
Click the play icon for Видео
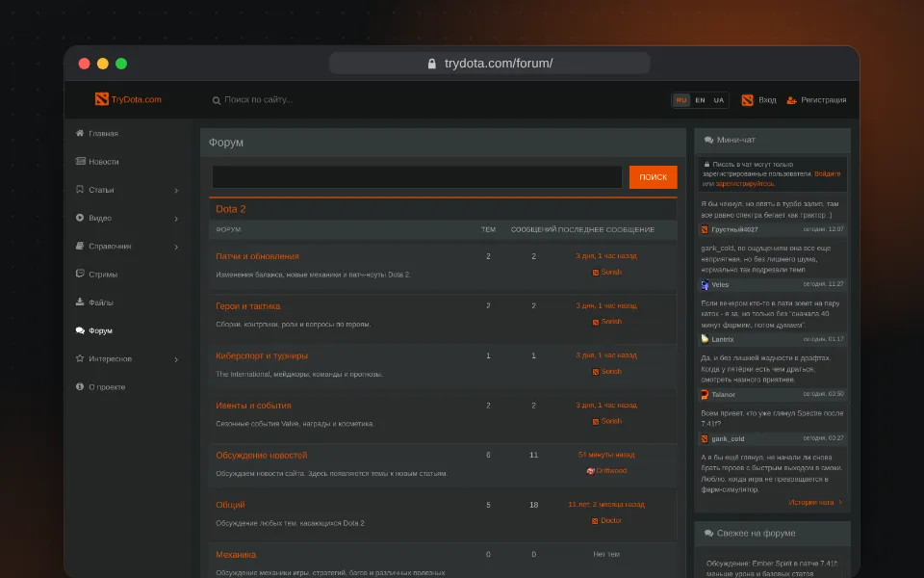(x=80, y=218)
